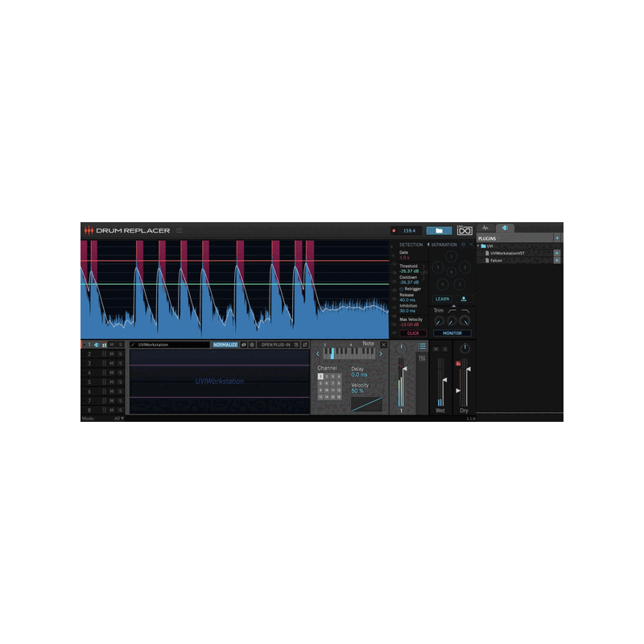Toggle the Threshold-Cooldown link icon
The height and width of the screenshot is (644, 644).
pyautogui.click(x=424, y=273)
